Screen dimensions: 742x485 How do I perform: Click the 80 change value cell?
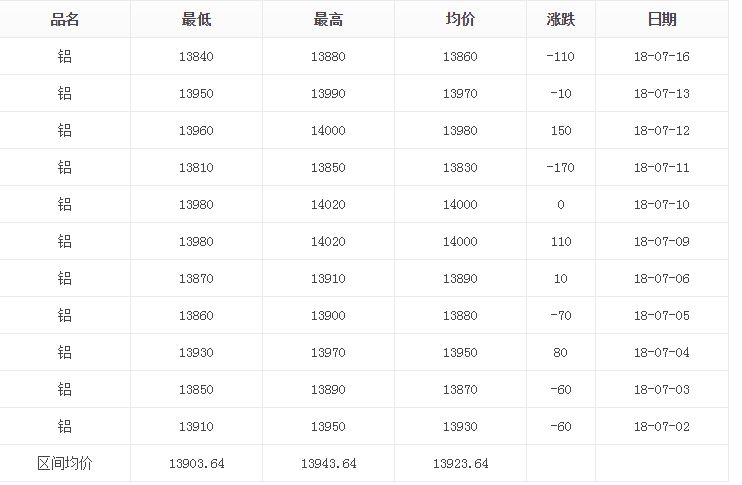[x=560, y=353]
